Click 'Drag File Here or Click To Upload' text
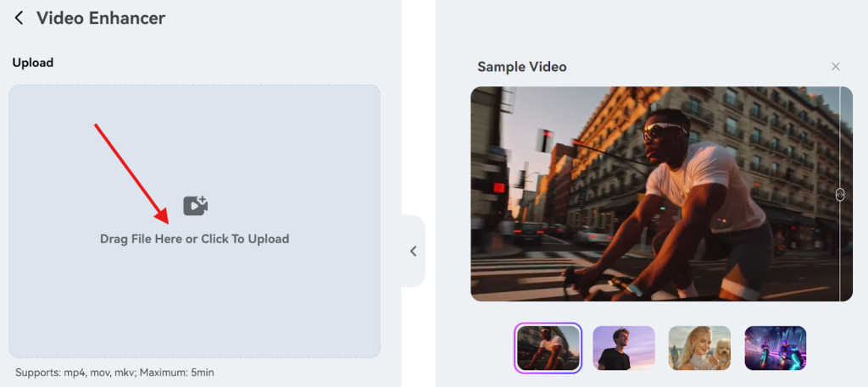868x387 pixels. pyautogui.click(x=194, y=239)
